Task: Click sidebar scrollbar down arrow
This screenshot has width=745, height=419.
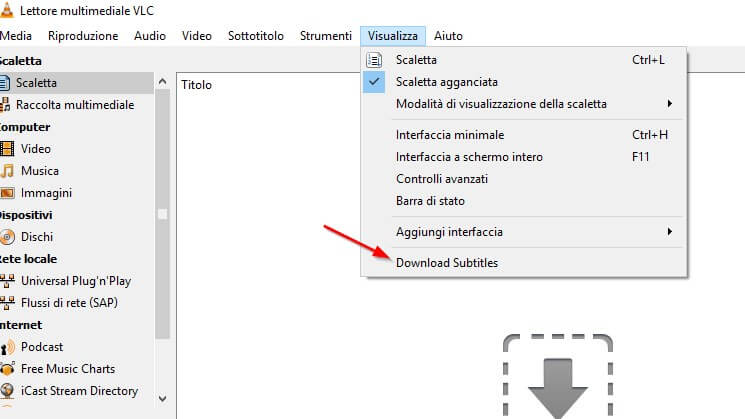Action: [x=162, y=399]
